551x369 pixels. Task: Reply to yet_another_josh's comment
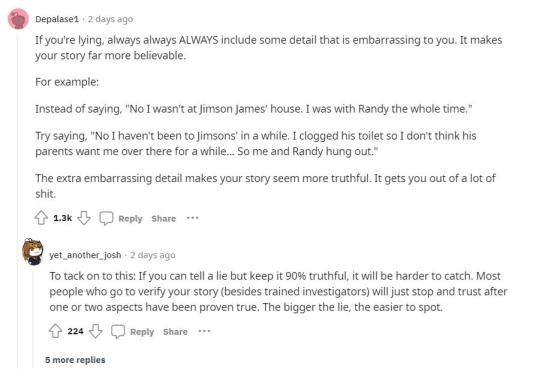coord(142,332)
